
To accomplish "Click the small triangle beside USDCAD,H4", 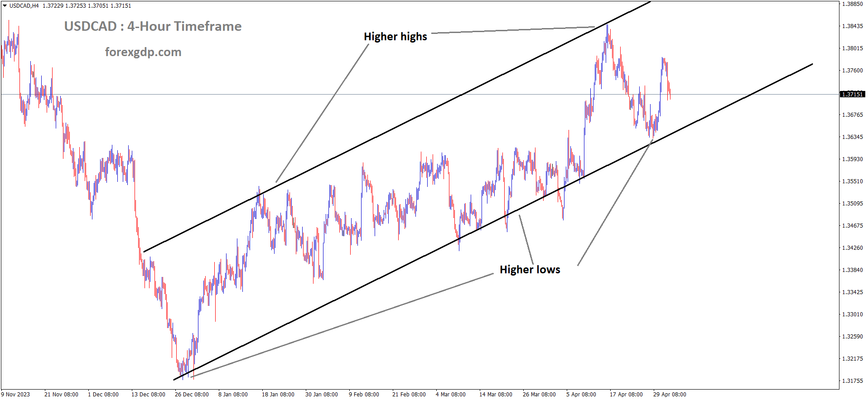I will coord(5,6).
